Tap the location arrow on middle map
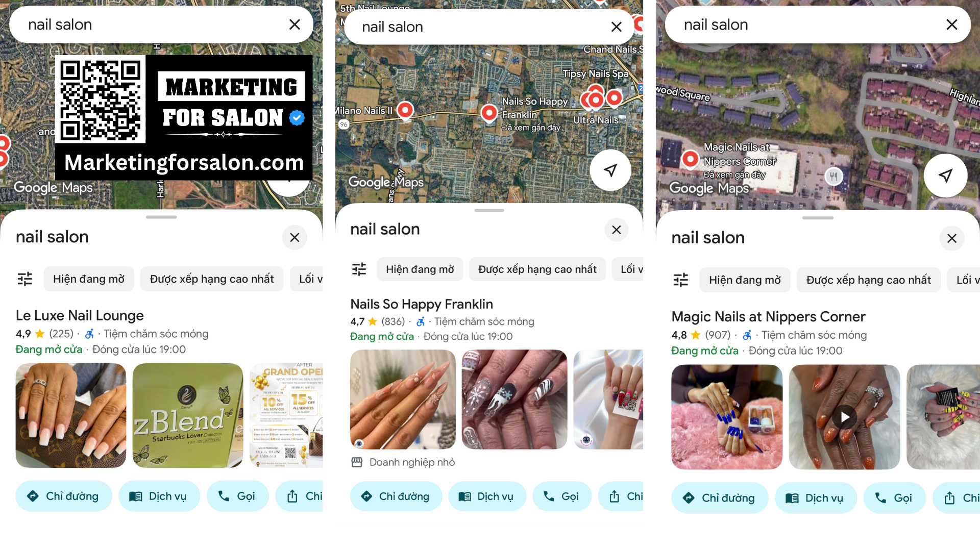 point(610,170)
